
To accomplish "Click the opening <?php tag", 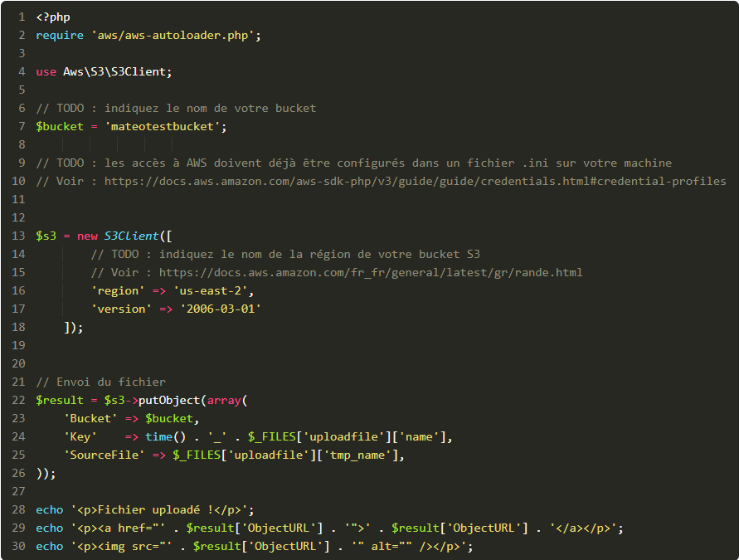I will coord(52,17).
